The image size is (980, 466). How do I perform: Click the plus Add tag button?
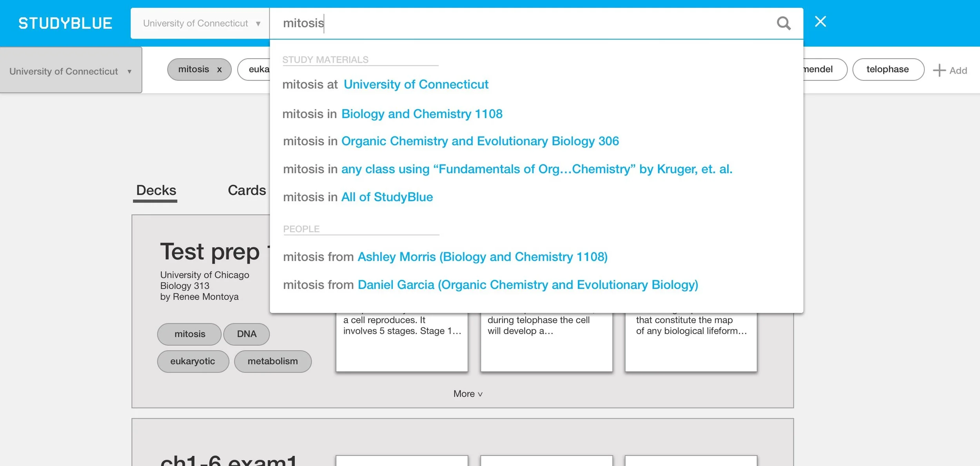tap(950, 70)
